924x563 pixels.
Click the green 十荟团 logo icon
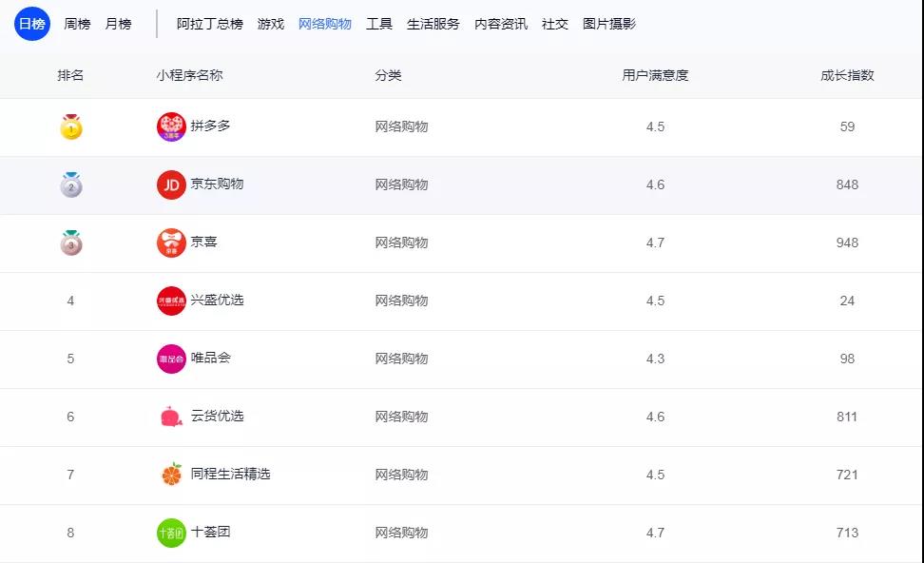click(171, 533)
